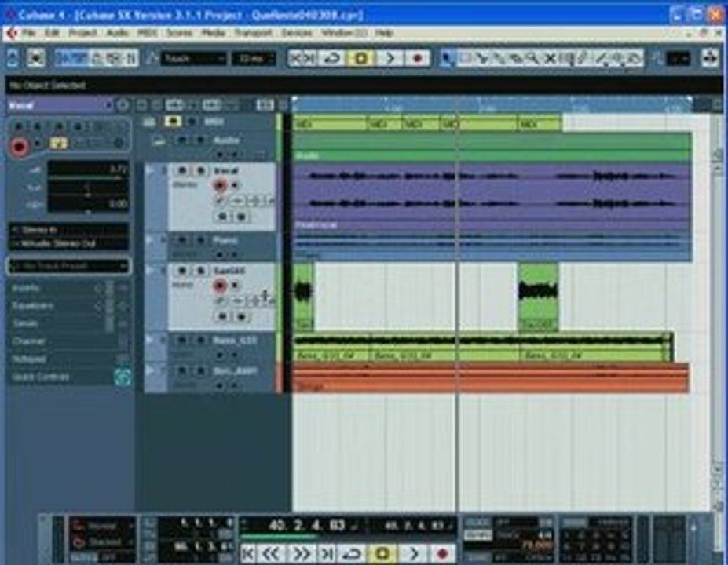
Task: Expand the Piano track arrow
Action: pos(150,240)
